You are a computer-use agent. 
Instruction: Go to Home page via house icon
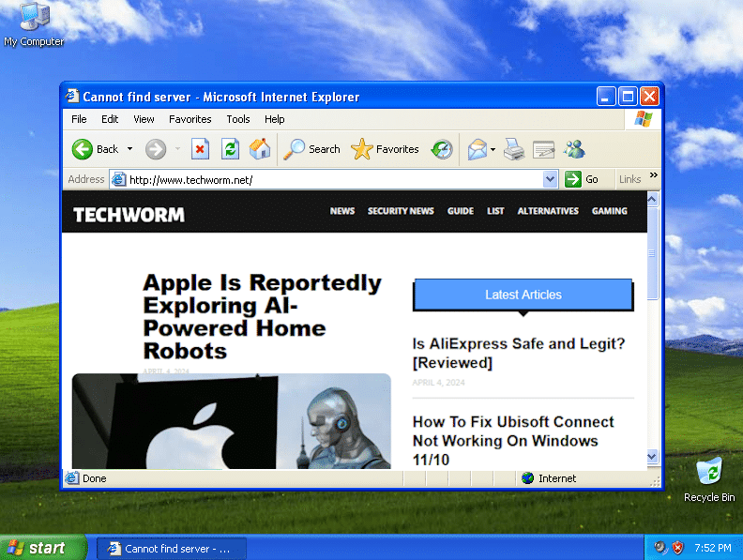tap(260, 149)
